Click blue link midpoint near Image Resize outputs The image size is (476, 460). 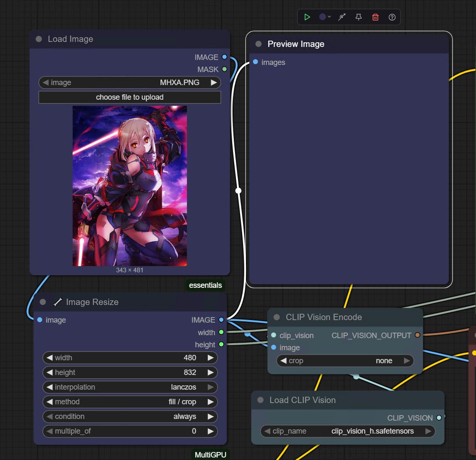(x=247, y=334)
